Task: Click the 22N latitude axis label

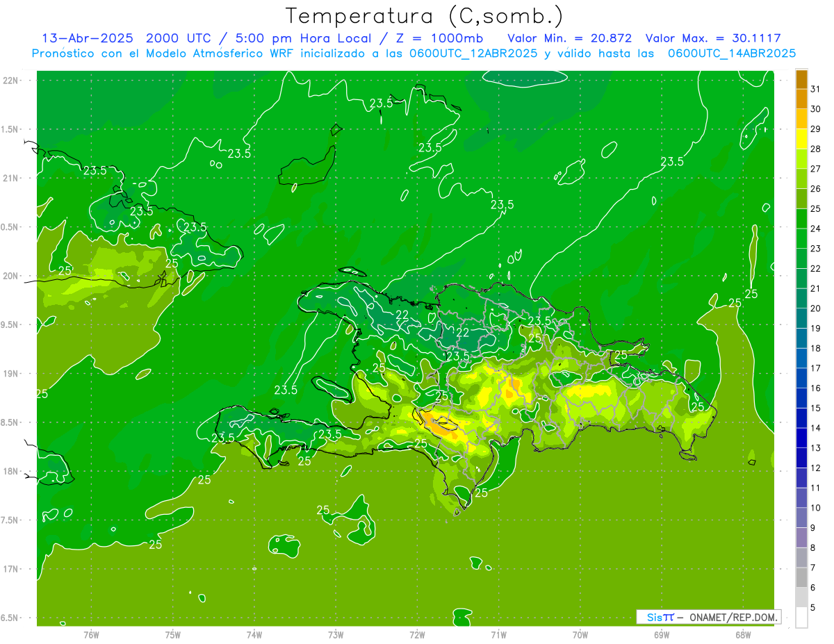Action: [x=10, y=81]
